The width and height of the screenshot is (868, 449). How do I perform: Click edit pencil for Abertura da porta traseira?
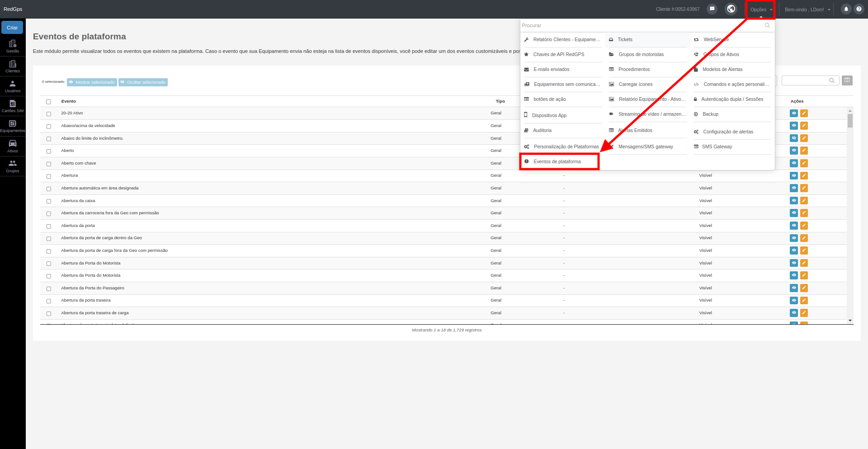804,300
